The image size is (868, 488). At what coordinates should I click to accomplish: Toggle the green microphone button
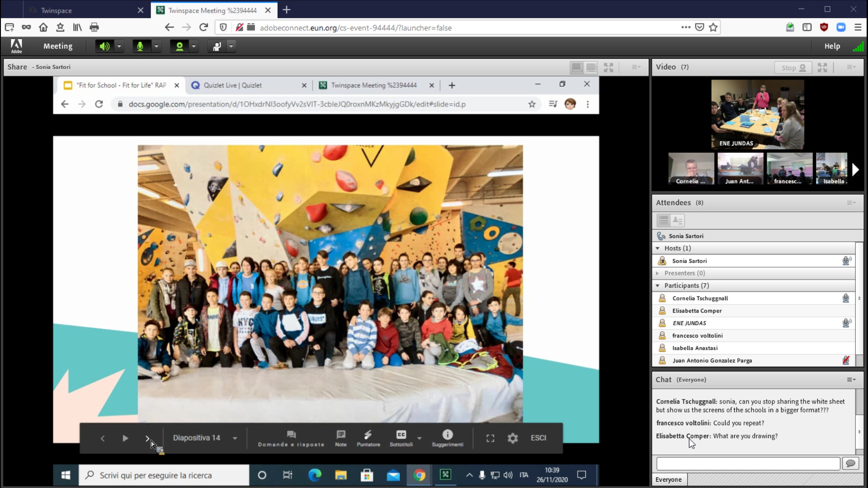click(x=140, y=46)
